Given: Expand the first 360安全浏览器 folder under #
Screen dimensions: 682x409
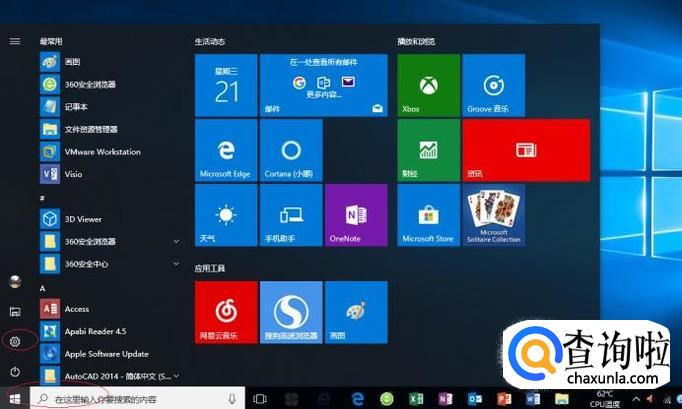Looking at the screenshot, I should pyautogui.click(x=176, y=241).
